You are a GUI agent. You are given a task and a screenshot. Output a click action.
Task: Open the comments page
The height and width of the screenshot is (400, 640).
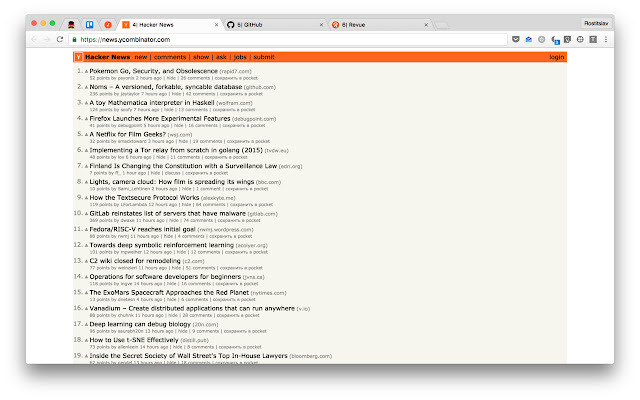pos(170,57)
